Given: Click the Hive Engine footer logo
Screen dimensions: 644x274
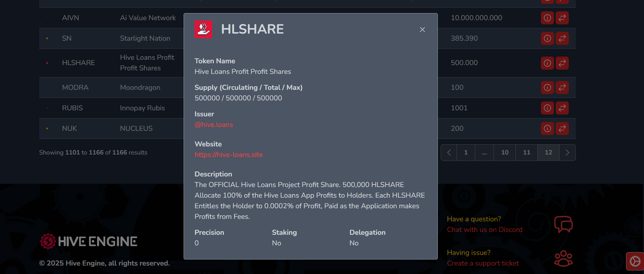Looking at the screenshot, I should coord(89,241).
